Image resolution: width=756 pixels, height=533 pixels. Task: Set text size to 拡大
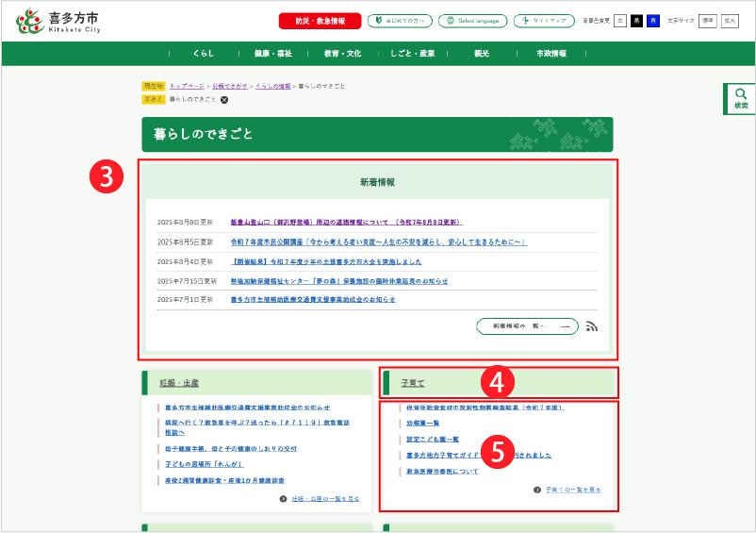pos(730,21)
